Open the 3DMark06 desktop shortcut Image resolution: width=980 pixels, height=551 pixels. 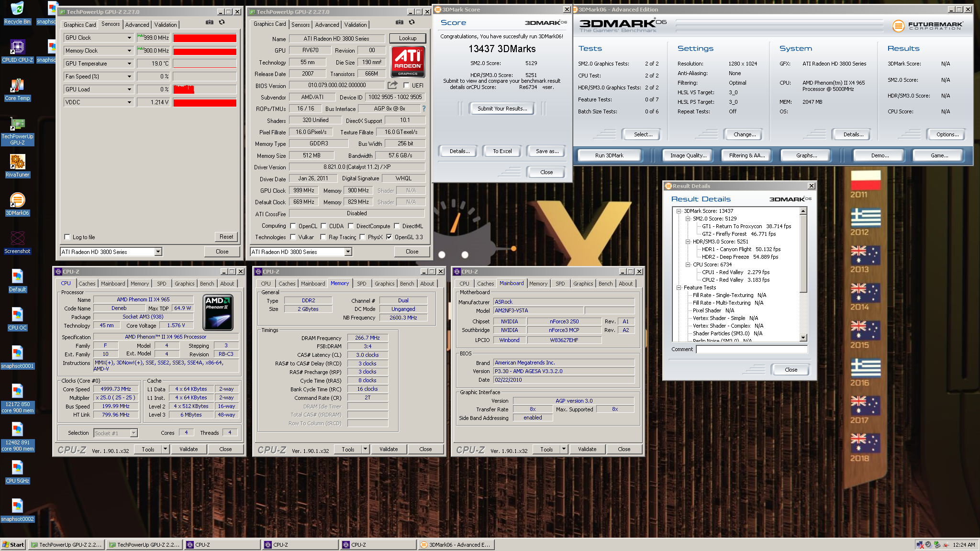tap(17, 204)
